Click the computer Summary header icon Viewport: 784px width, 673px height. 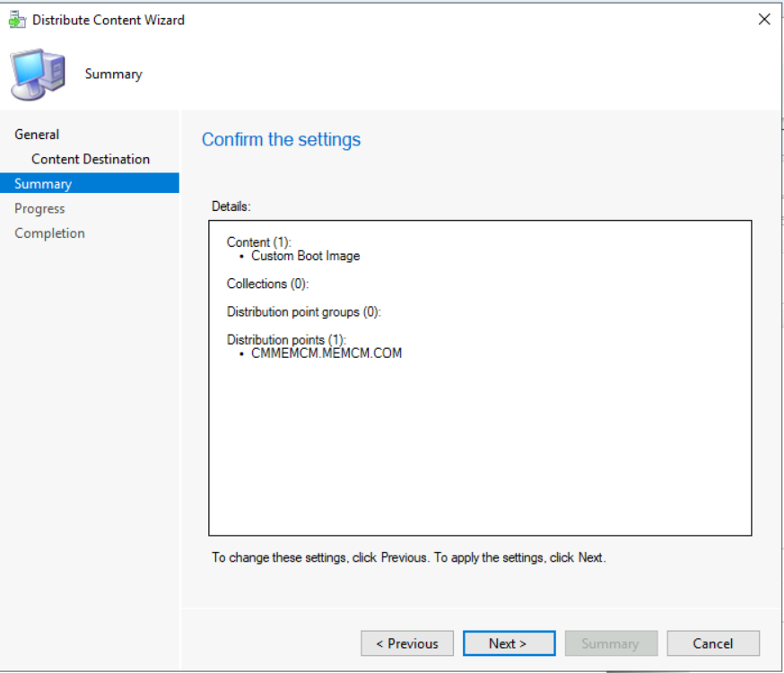click(x=38, y=74)
